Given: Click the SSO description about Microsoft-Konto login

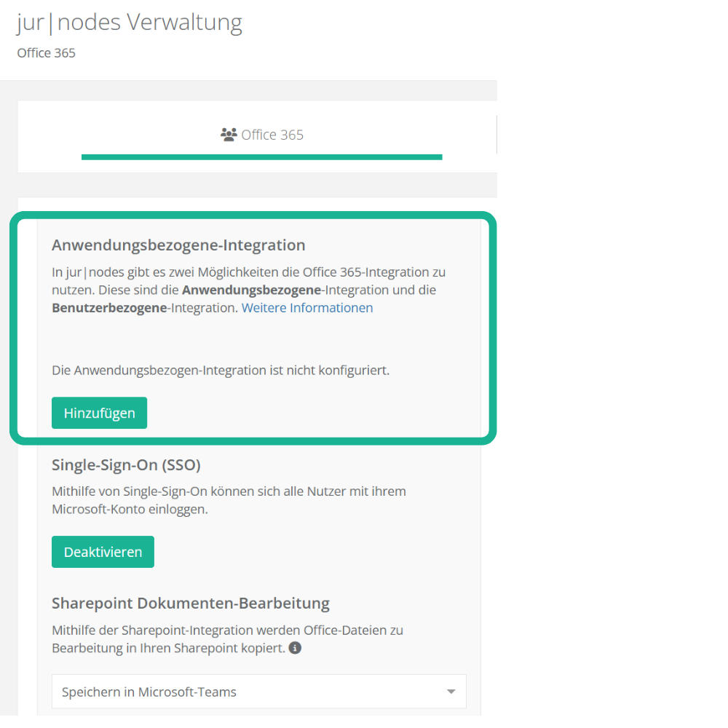Looking at the screenshot, I should pyautogui.click(x=229, y=500).
